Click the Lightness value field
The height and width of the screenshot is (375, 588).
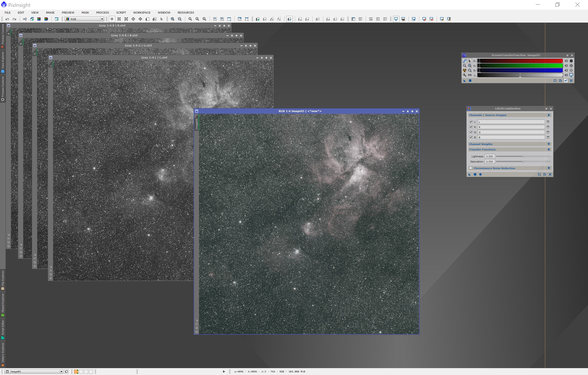click(x=490, y=156)
